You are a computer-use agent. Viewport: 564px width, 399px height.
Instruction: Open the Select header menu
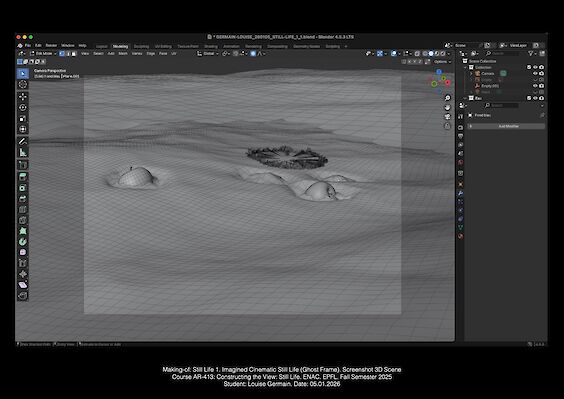pyautogui.click(x=98, y=54)
